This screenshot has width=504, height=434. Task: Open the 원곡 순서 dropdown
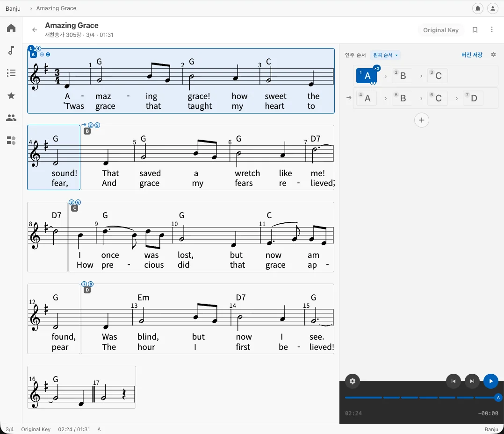[x=385, y=55]
